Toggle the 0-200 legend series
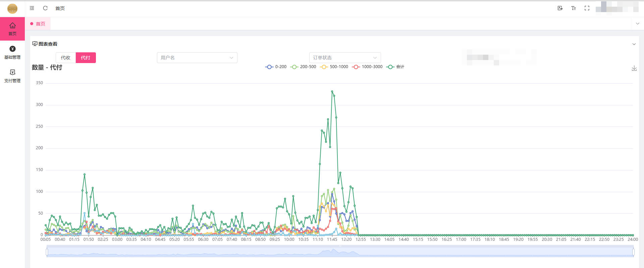This screenshot has height=268, width=644. tap(276, 67)
